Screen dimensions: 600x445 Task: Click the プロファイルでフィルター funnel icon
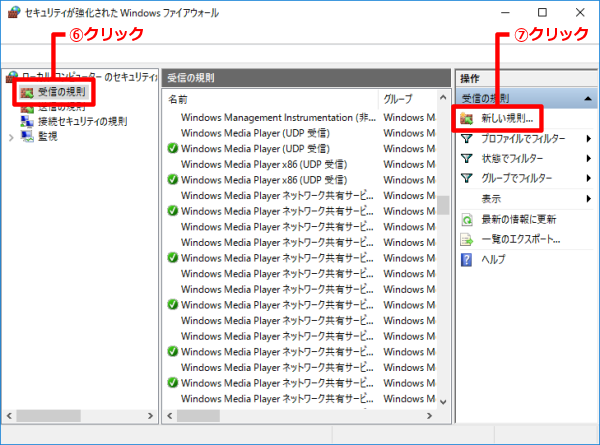pyautogui.click(x=467, y=138)
